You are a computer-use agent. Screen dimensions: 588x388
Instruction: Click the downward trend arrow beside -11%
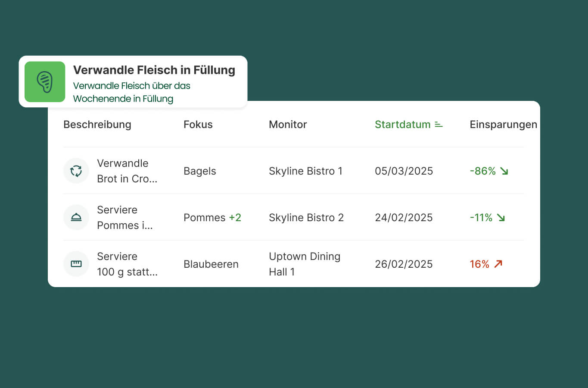point(501,218)
